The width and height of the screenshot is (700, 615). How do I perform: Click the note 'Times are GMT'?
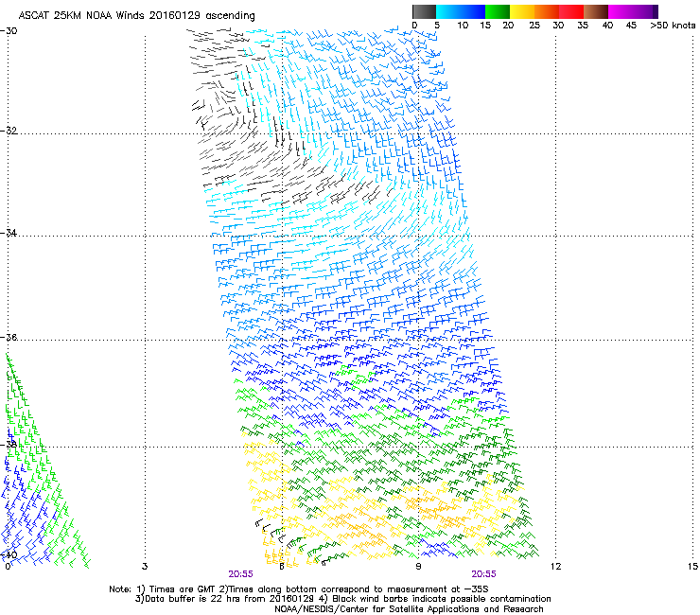[183, 589]
